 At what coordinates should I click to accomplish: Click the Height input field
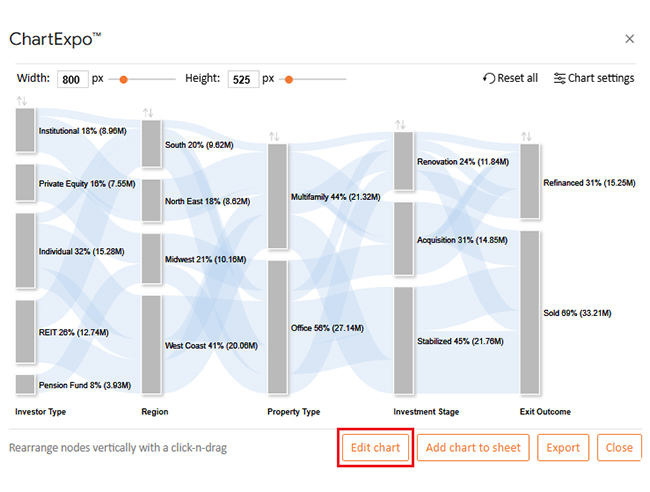tap(243, 79)
